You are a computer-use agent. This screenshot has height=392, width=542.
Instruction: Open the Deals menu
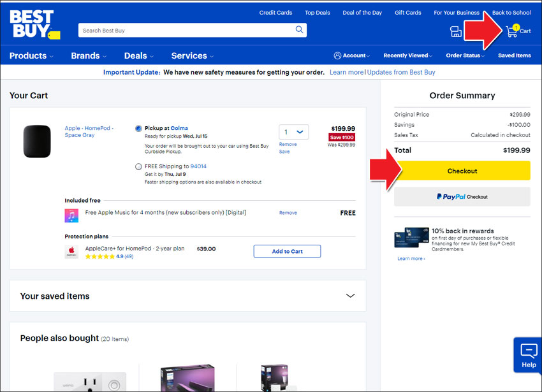[138, 55]
